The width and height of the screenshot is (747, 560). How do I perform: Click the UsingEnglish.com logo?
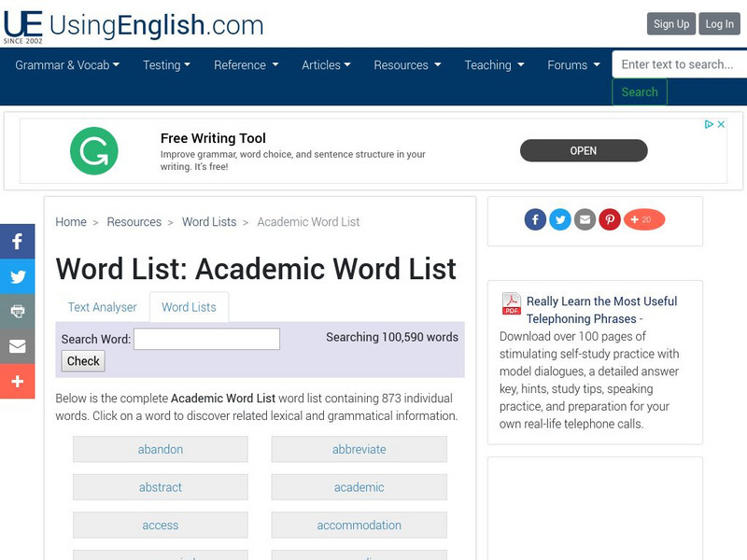coord(133,24)
